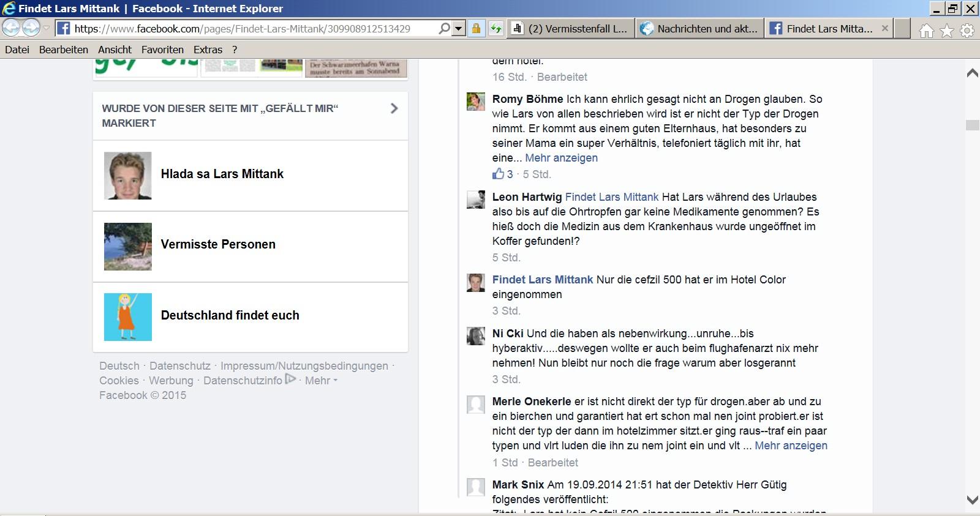The height and width of the screenshot is (516, 980).
Task: Open the Werbung footer link
Action: 171,381
